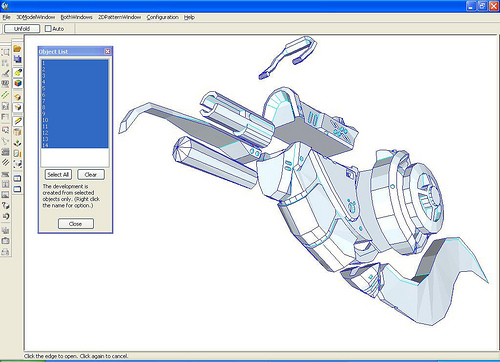The width and height of the screenshot is (500, 362).
Task: Close the Object List dialog with its X
Action: tap(107, 51)
